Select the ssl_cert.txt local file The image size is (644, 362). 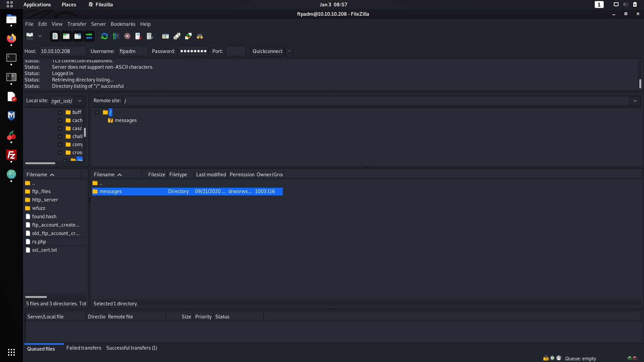click(44, 250)
